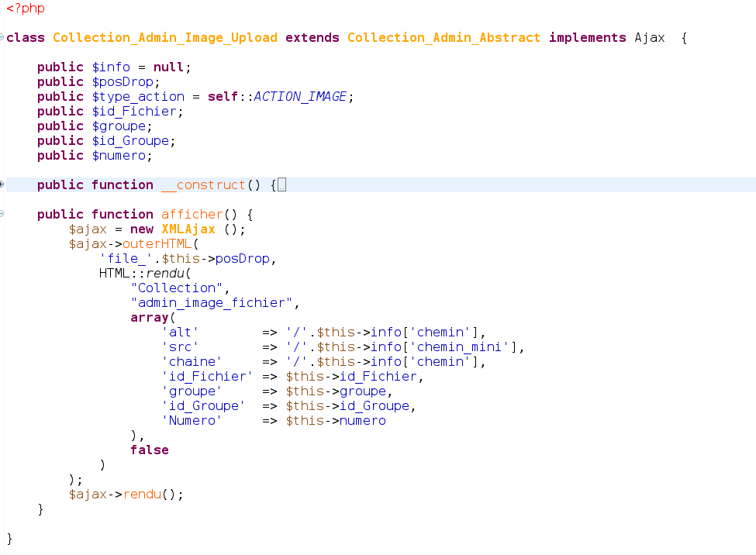The image size is (756, 555).
Task: Expand the folded __construct function
Action: click(2, 184)
